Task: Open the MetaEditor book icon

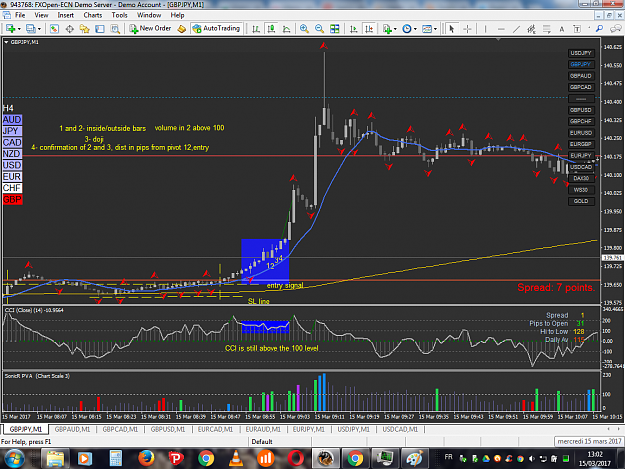Action: point(182,29)
